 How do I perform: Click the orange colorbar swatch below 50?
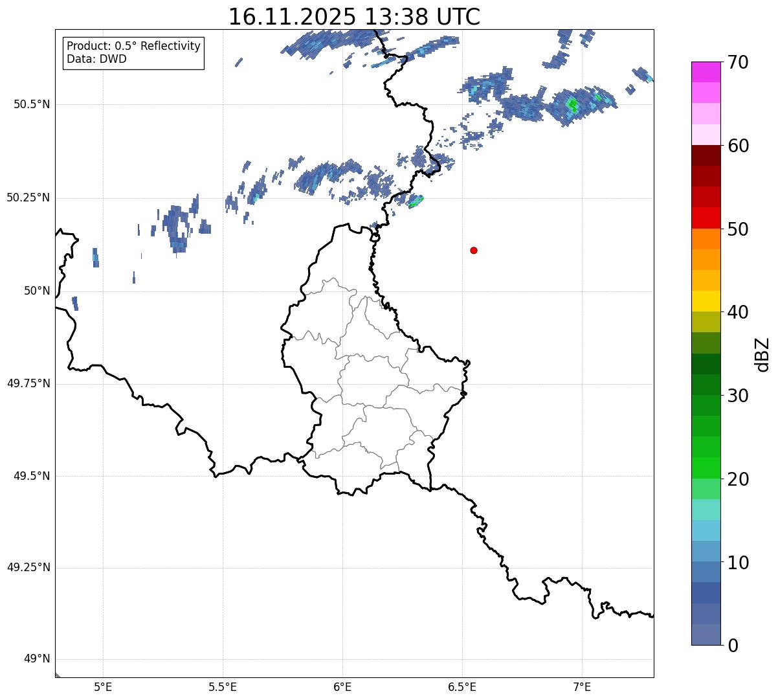pos(706,239)
